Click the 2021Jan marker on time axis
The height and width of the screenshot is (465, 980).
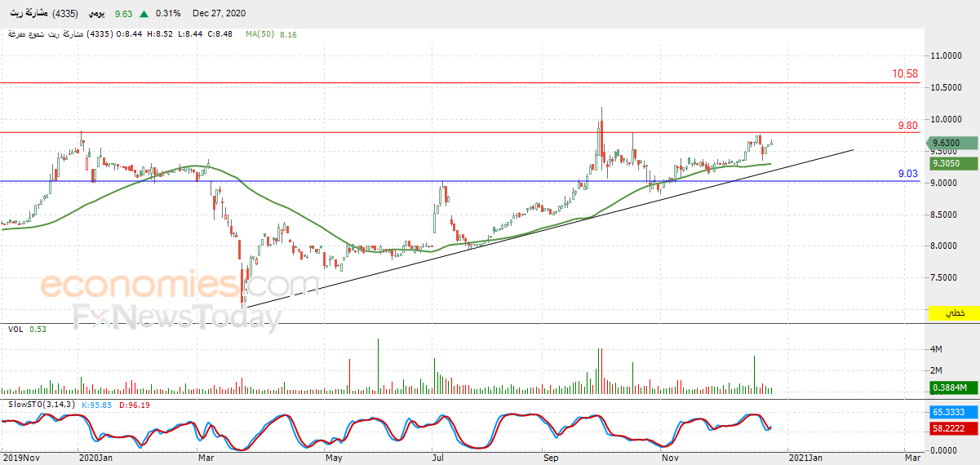[806, 458]
